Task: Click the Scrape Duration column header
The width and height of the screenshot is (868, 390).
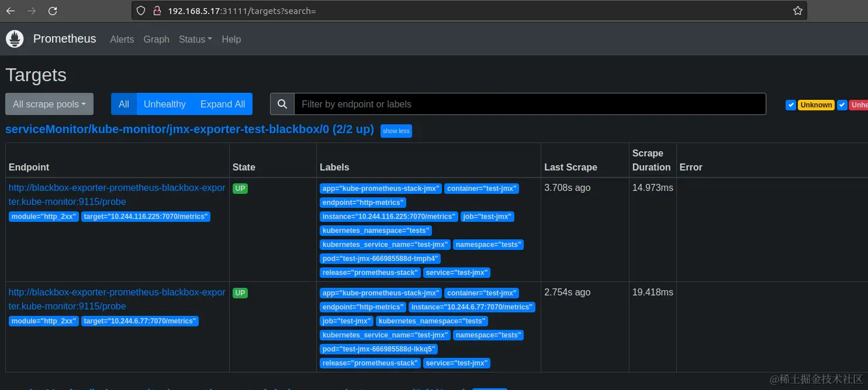Action: [x=652, y=160]
